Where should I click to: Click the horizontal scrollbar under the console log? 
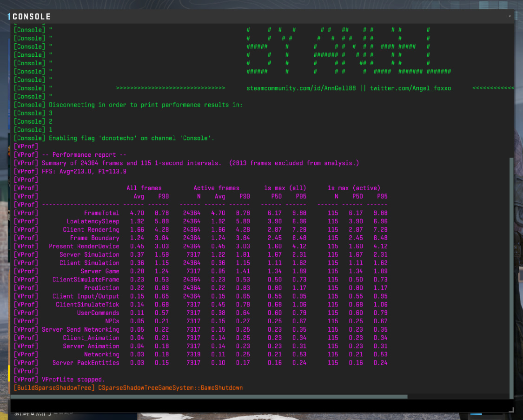point(209,397)
